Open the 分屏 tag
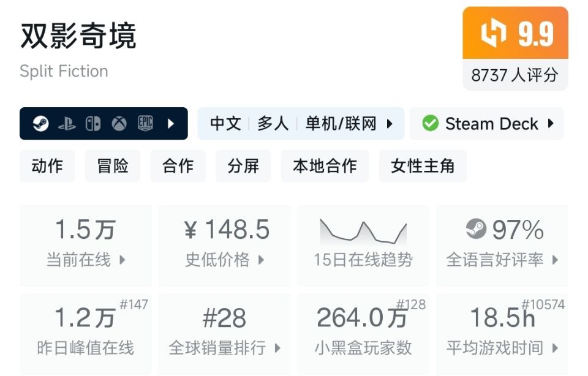 [x=243, y=166]
